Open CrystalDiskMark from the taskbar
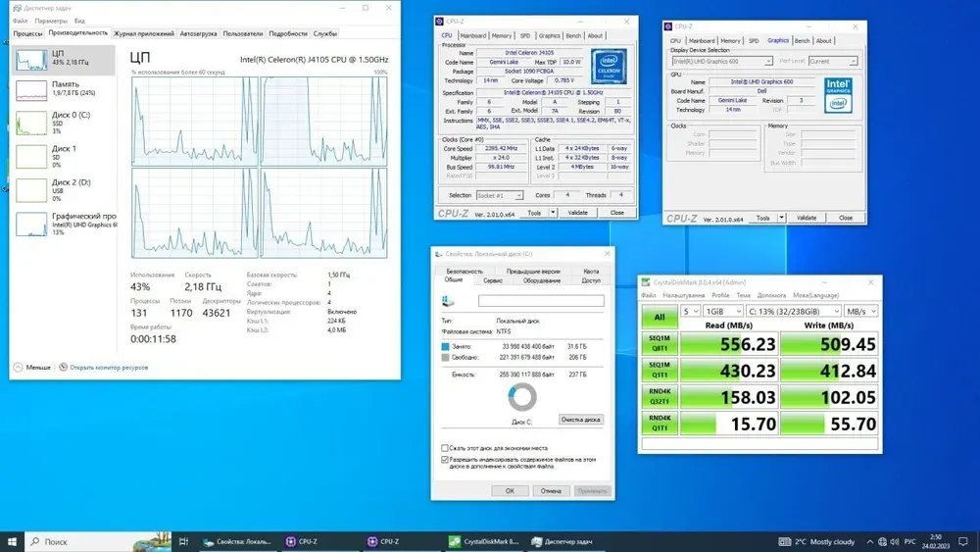980x552 pixels. pos(484,541)
